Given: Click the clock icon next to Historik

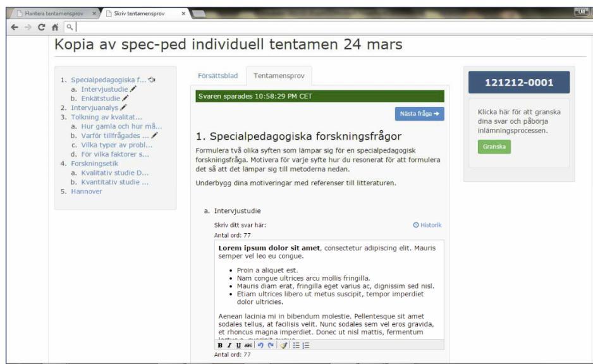Looking at the screenshot, I should [415, 225].
